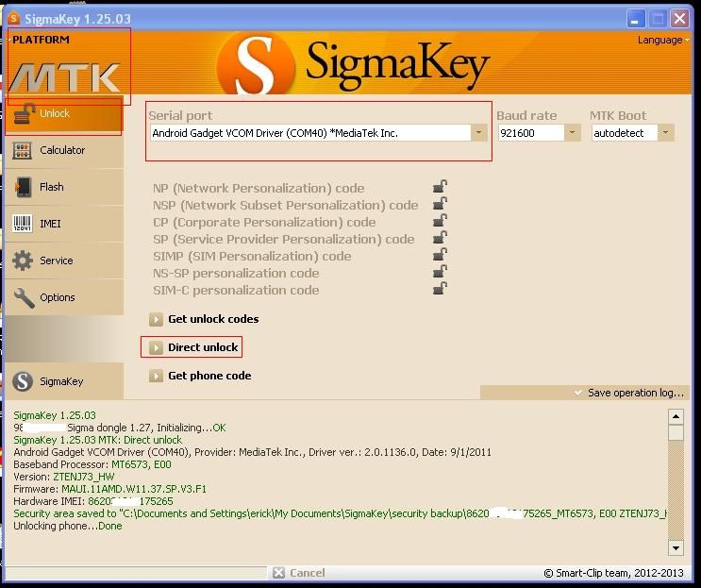
Task: Click SP (Service Provider Personalization) code label
Action: pos(283,239)
